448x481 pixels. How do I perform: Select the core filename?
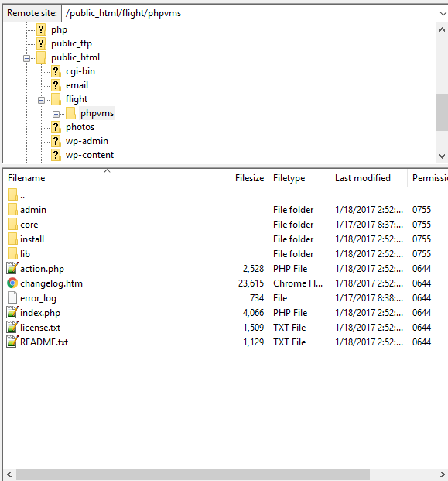(x=29, y=225)
